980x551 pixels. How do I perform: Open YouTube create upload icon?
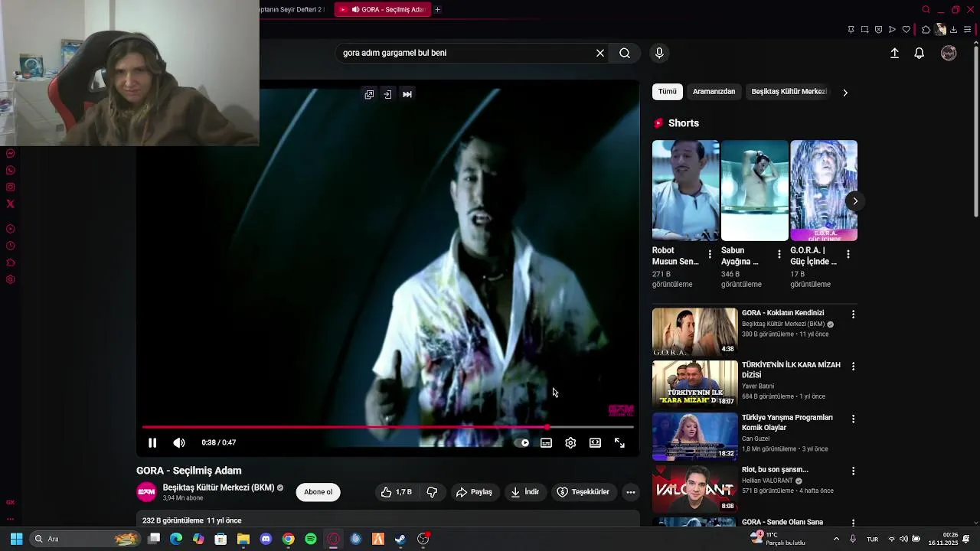click(x=894, y=53)
